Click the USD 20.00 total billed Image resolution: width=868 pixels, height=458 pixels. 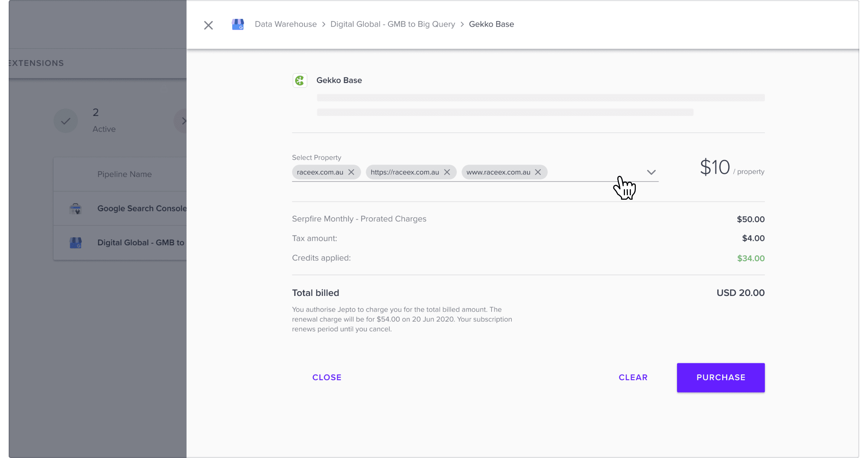tap(741, 293)
